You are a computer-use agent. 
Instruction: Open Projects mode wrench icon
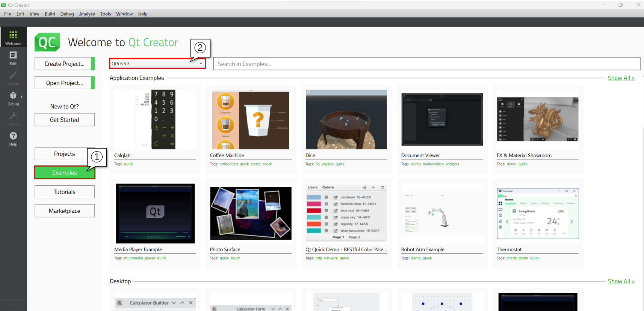tap(13, 119)
